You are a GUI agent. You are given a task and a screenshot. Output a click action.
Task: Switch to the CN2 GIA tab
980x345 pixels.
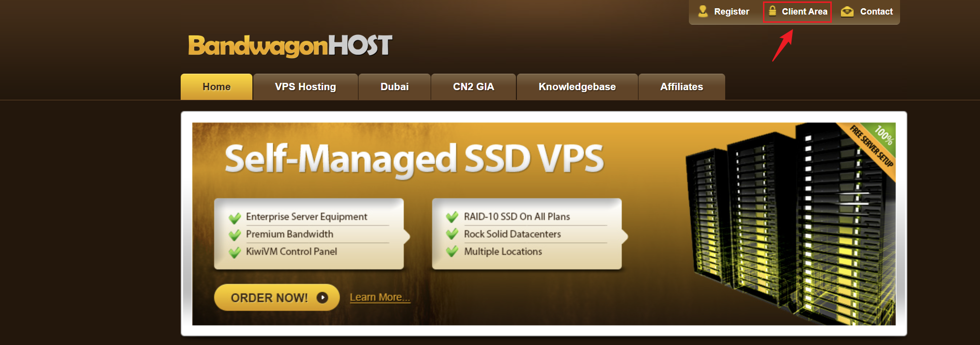(473, 87)
